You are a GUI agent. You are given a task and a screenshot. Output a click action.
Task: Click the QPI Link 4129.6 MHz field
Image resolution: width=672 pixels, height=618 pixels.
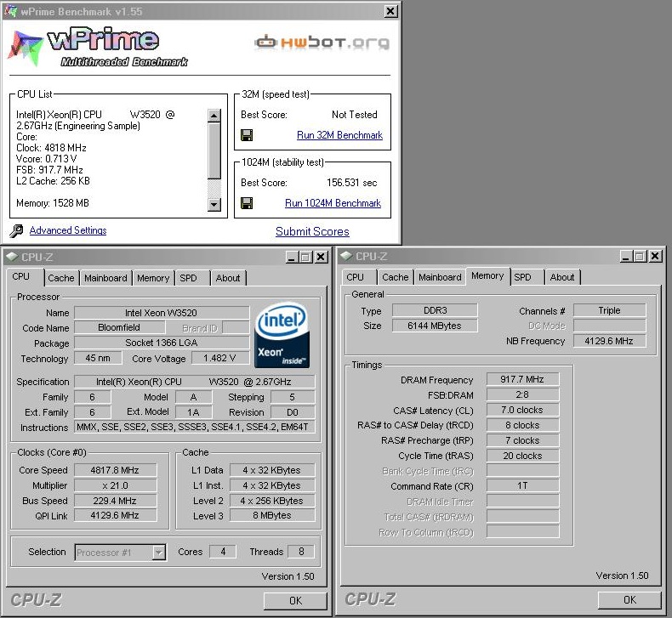[115, 515]
